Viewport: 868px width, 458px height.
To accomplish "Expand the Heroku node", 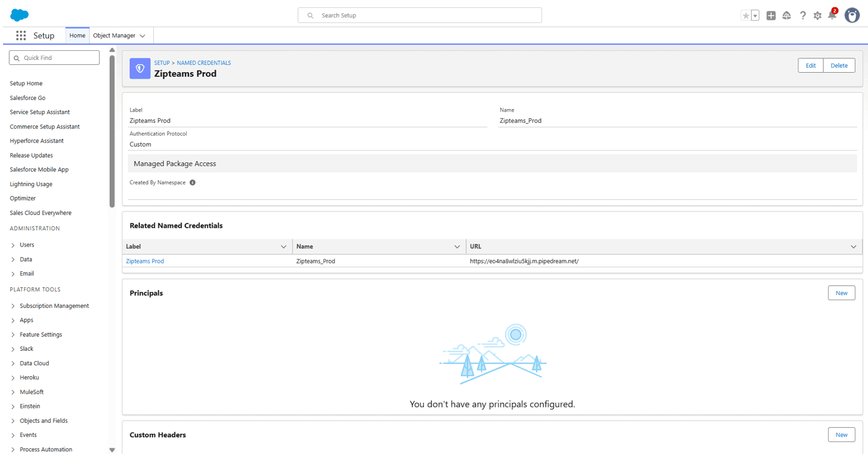I will coord(13,377).
